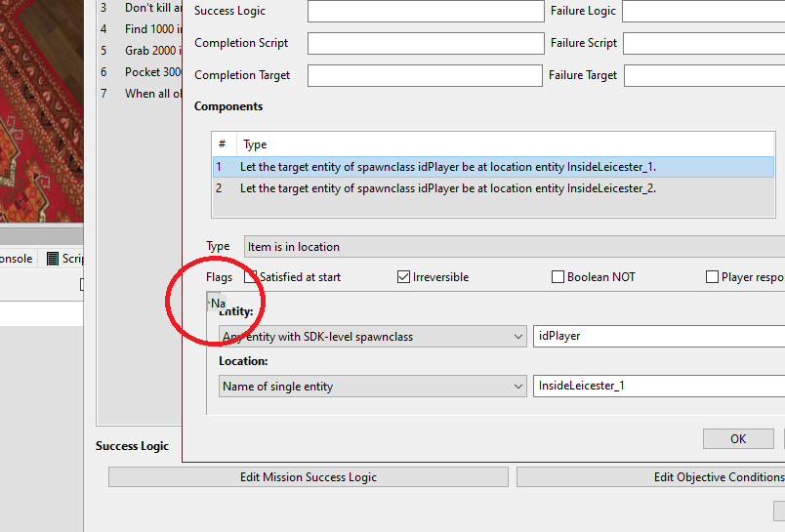Screen dimensions: 785x532
Task: Select component 1 with location InsideLeicester_1
Action: click(x=447, y=167)
